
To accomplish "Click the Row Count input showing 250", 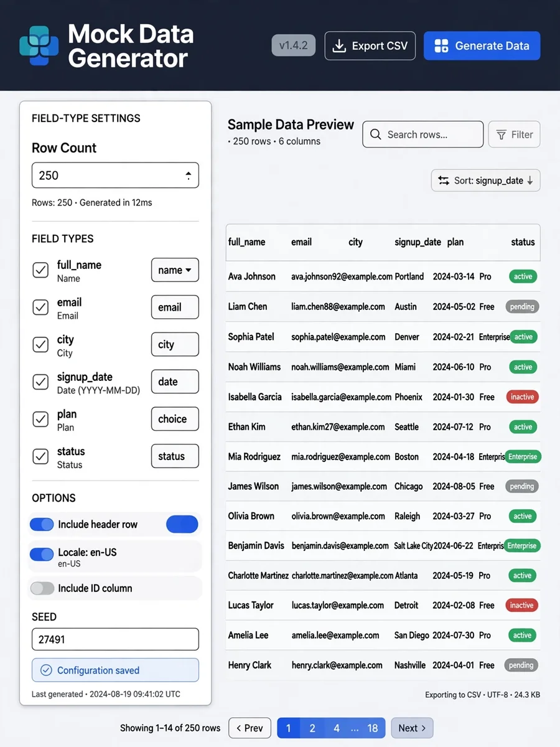I will tap(115, 176).
